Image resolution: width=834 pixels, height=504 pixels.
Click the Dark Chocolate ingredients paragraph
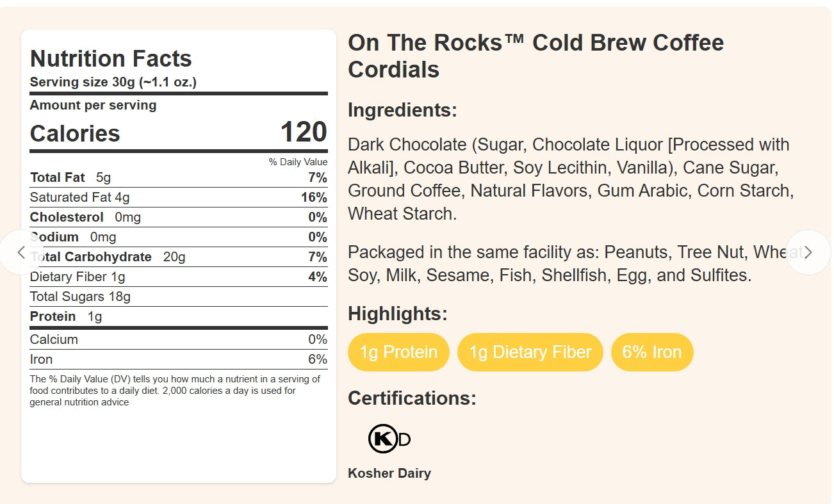(x=570, y=179)
